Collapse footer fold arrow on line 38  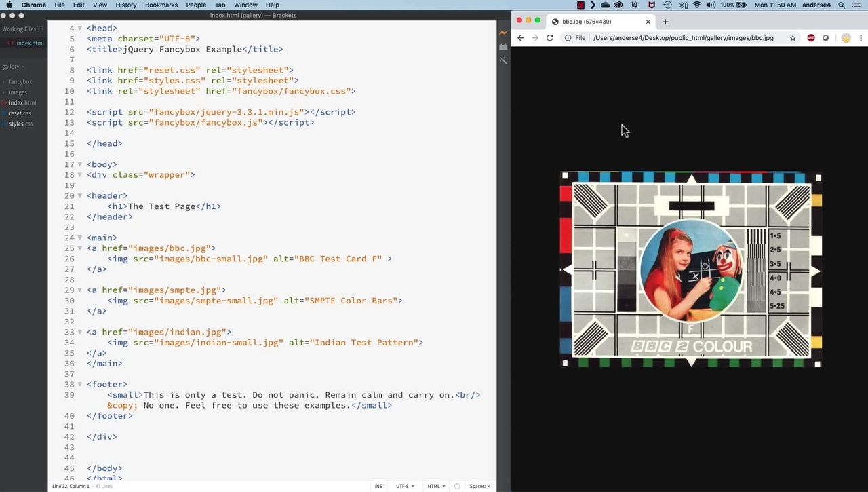click(80, 384)
